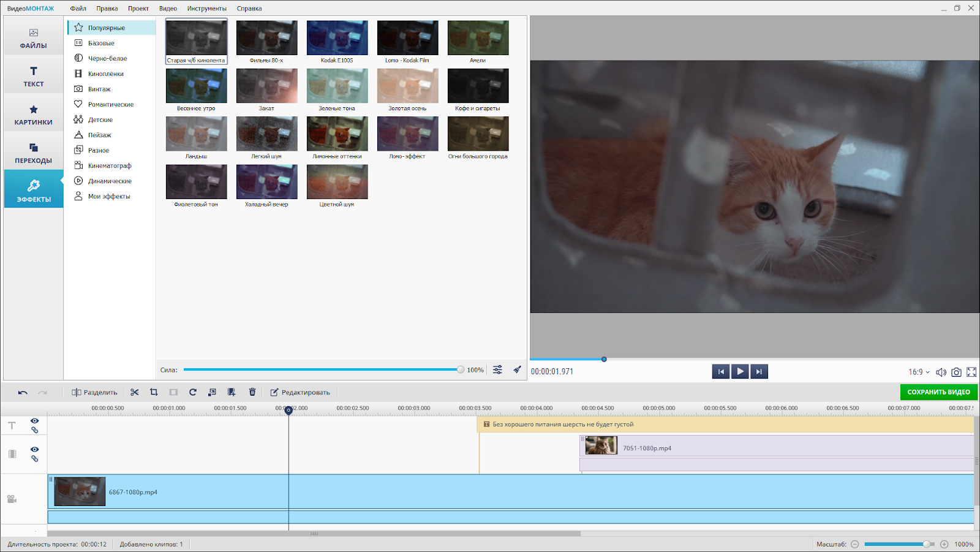Click the Редактировать edit button

pos(300,392)
